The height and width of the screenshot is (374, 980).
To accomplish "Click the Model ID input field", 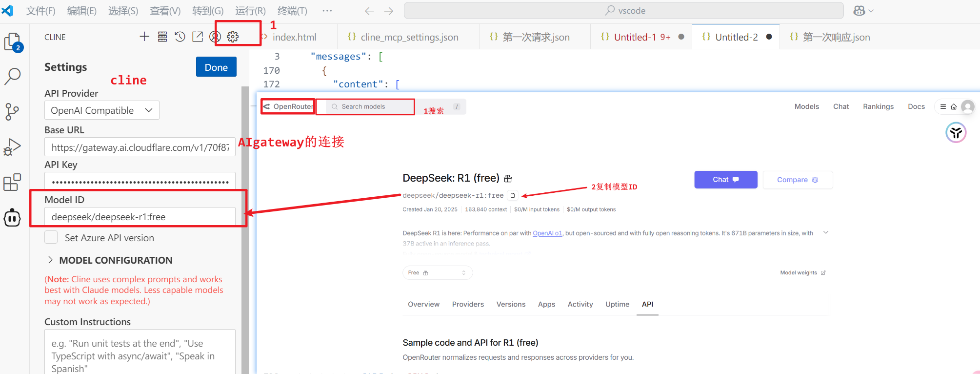I will click(140, 217).
